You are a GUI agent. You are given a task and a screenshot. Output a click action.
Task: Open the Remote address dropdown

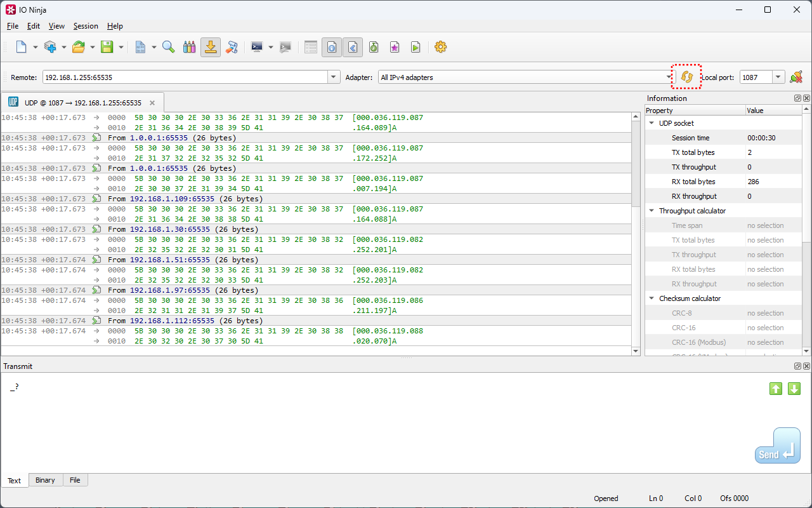tap(334, 77)
